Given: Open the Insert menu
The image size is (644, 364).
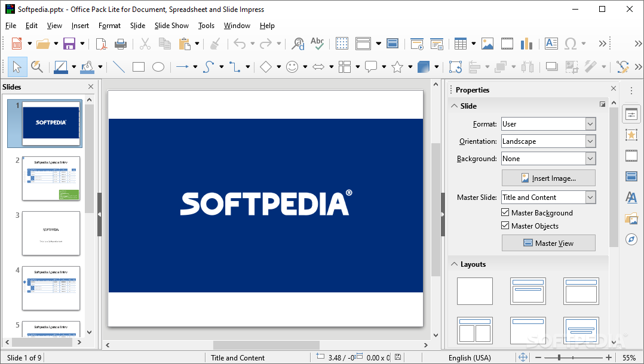Looking at the screenshot, I should tap(80, 26).
